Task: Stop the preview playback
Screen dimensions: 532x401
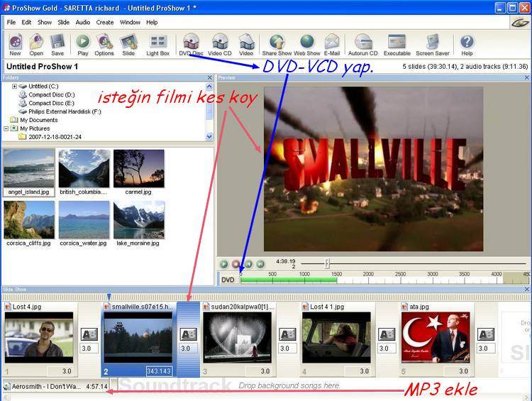Action: (236, 264)
